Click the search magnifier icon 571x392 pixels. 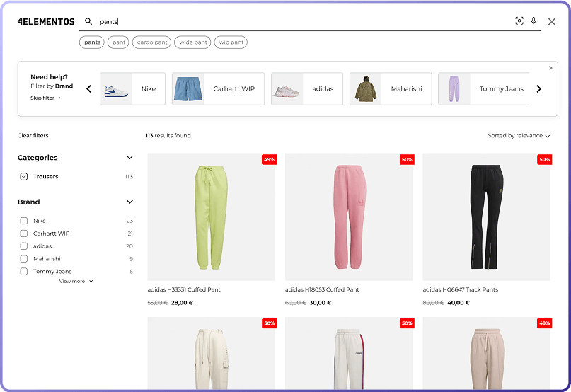(88, 22)
